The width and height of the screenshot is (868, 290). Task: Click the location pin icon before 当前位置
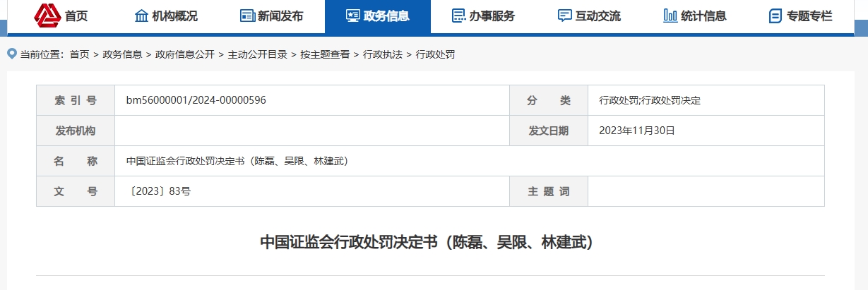coord(11,53)
